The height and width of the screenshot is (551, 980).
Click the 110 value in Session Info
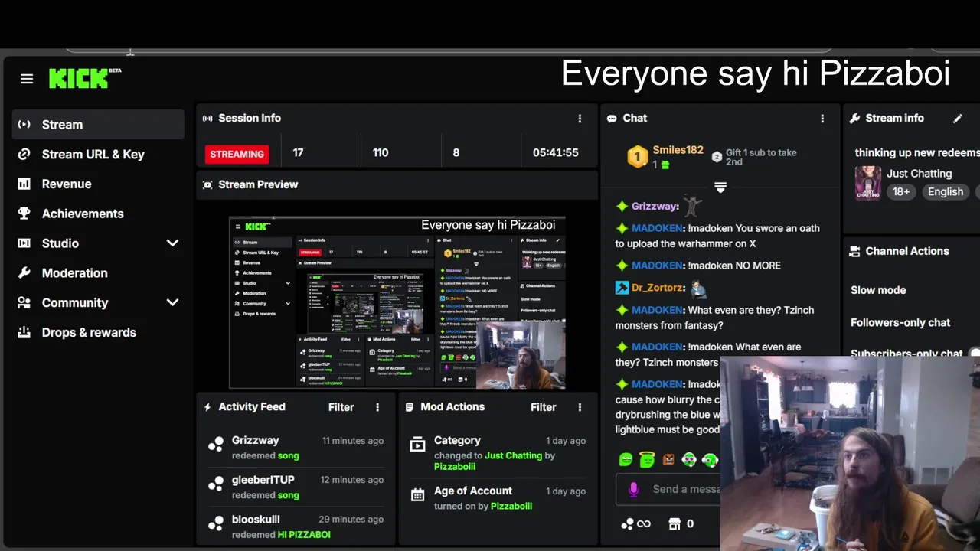point(381,153)
